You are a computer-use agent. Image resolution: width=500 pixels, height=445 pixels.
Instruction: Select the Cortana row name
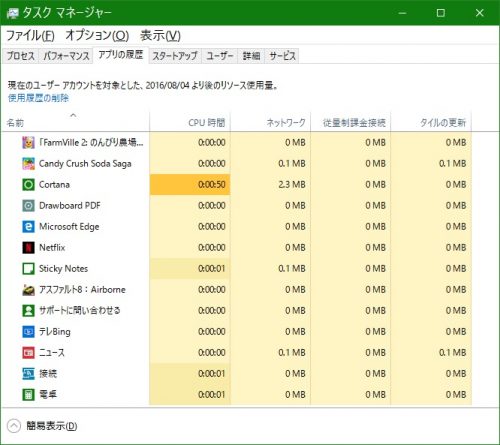[54, 185]
